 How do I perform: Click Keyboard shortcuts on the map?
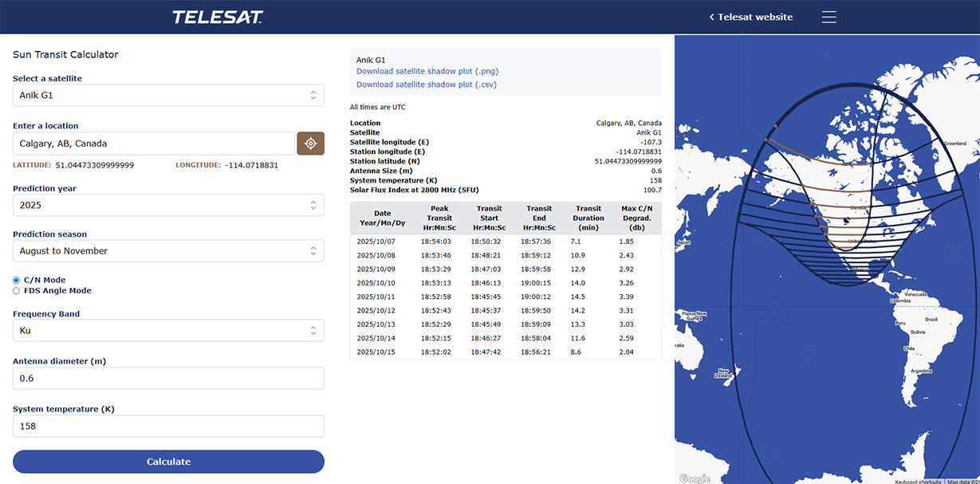pyautogui.click(x=919, y=481)
